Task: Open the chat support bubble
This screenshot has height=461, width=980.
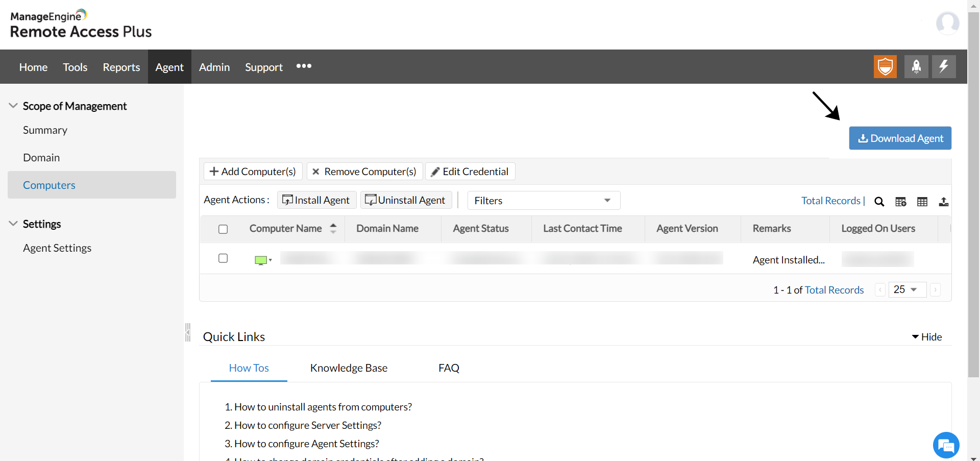Action: click(946, 445)
